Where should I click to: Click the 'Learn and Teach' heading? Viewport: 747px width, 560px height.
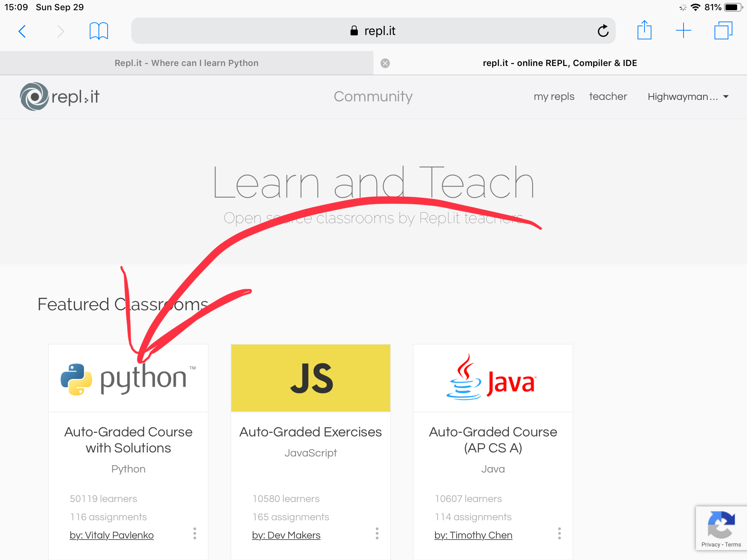(x=373, y=182)
